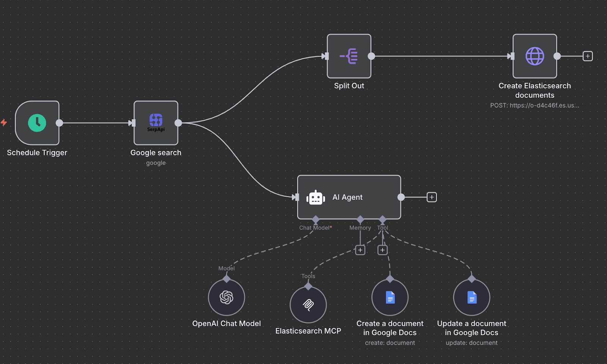Select the OpenAI Chat Model node

pos(226,297)
